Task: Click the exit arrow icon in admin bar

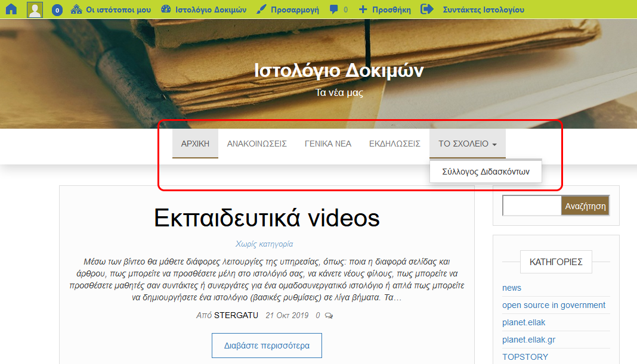Action: click(x=427, y=10)
